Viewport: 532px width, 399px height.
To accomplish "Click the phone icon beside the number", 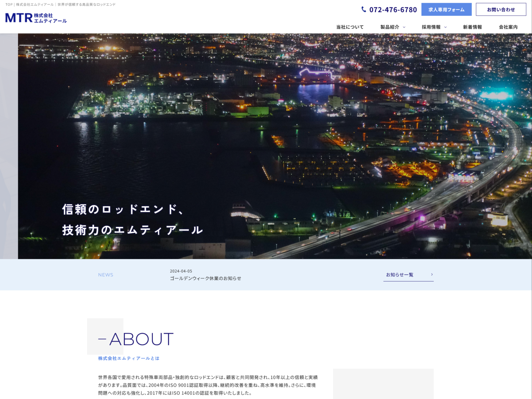I will click(364, 10).
